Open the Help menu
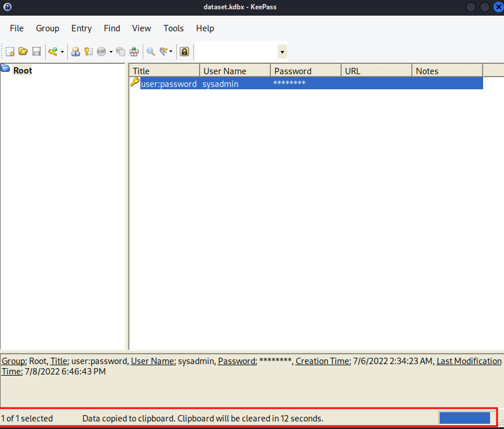Image resolution: width=504 pixels, height=429 pixels. pyautogui.click(x=205, y=28)
